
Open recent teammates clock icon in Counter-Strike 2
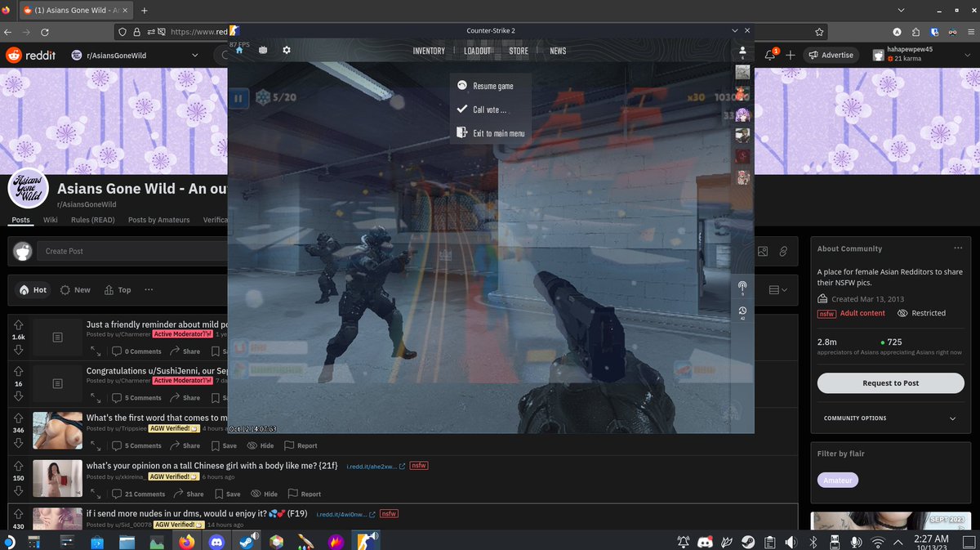[x=742, y=311]
